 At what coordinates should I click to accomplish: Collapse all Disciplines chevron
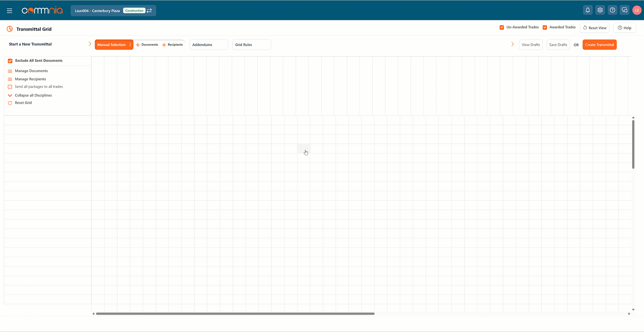(10, 96)
